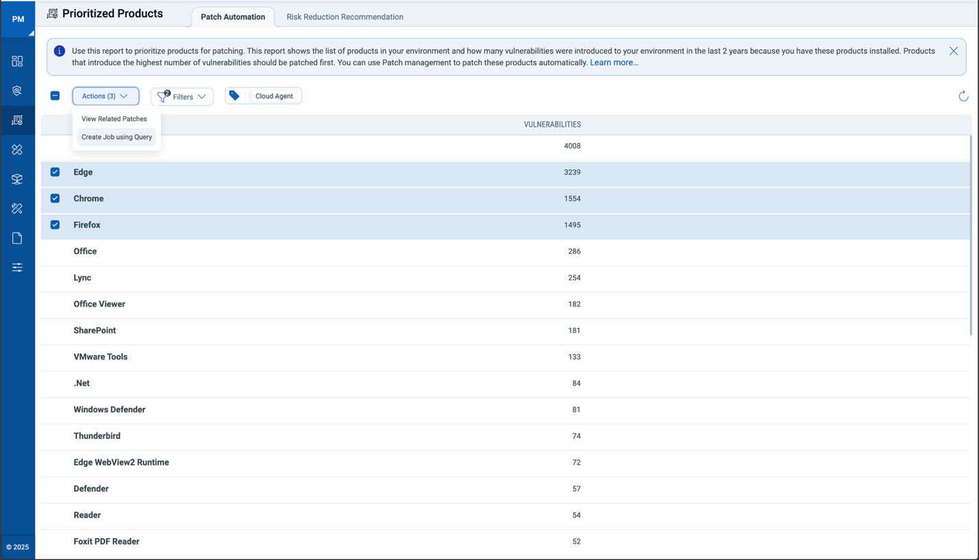Toggle the select-all checkbox
The height and width of the screenshot is (560, 979).
55,96
